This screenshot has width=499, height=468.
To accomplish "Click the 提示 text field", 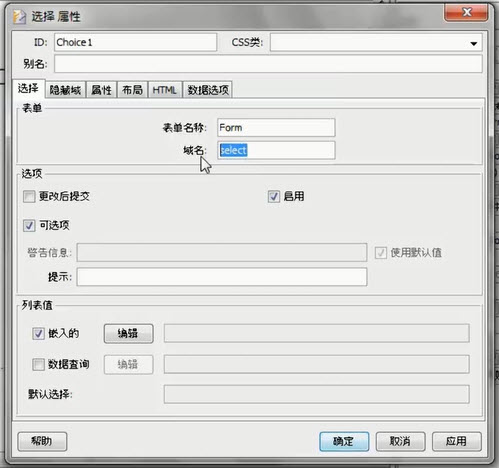I will tap(222, 277).
